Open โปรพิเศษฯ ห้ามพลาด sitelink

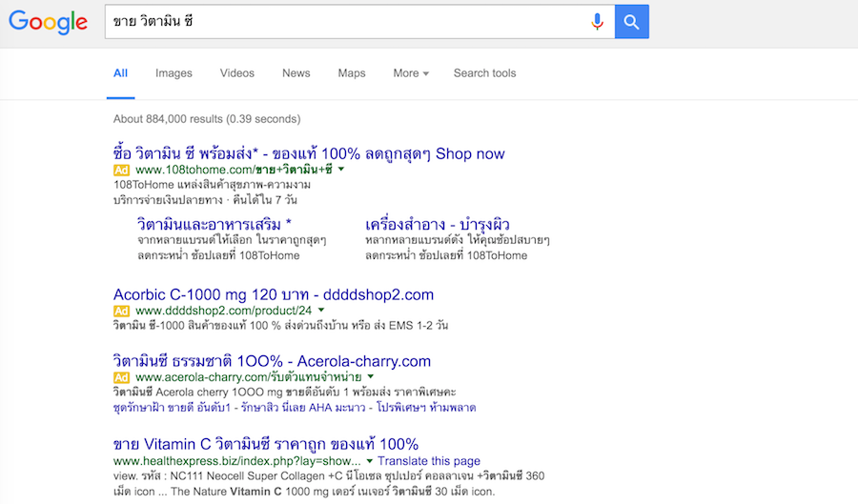click(x=426, y=408)
